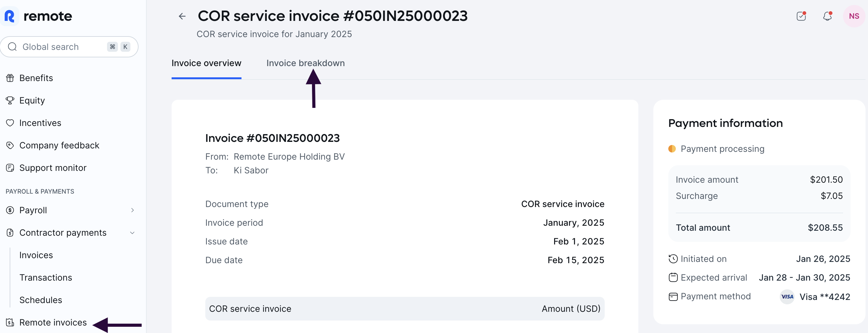Open the tasks checklist icon
Screen dimensions: 868x333
tap(801, 16)
